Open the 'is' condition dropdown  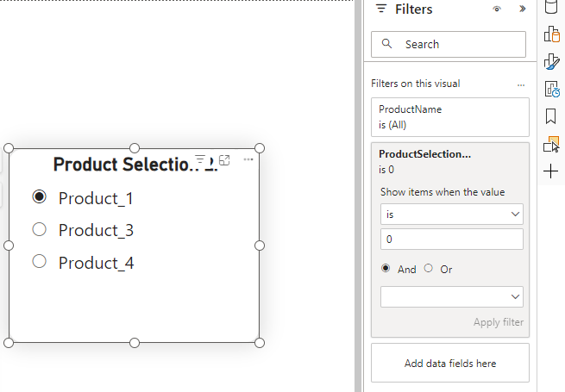pyautogui.click(x=452, y=213)
